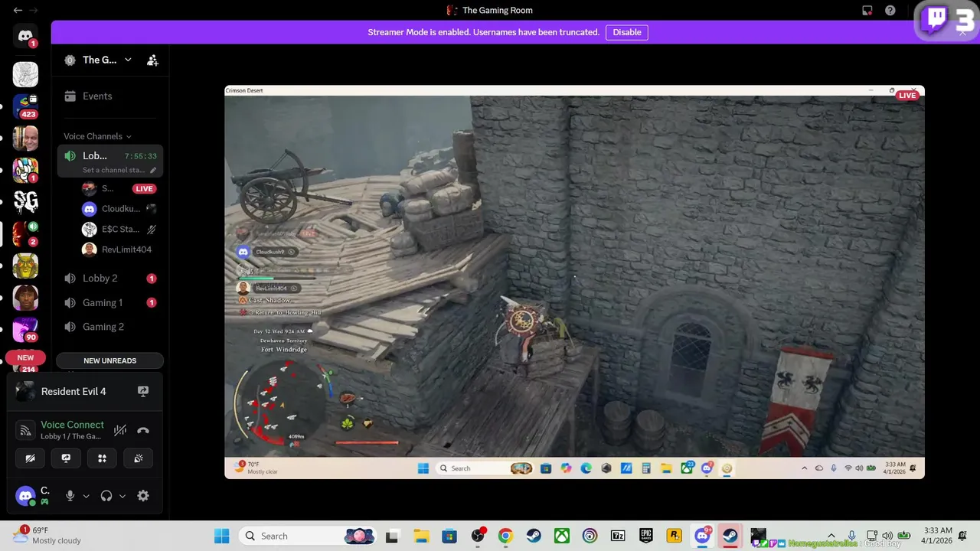Open the server icon with 423 badge

(x=25, y=106)
